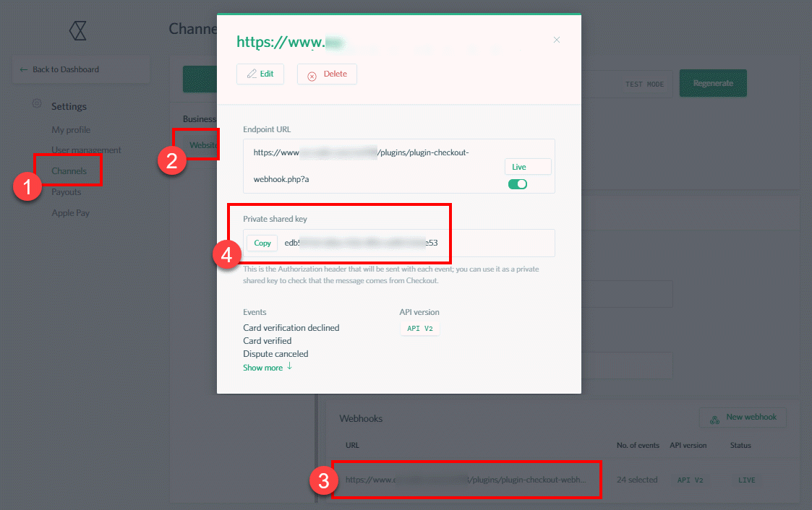
Task: Open Channels in the Settings sidebar
Action: 68,170
